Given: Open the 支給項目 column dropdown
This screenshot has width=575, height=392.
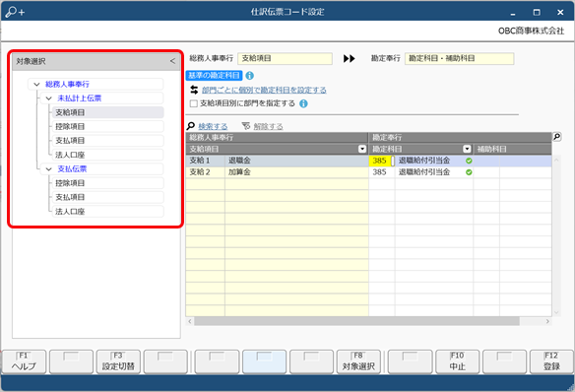Looking at the screenshot, I should (362, 149).
